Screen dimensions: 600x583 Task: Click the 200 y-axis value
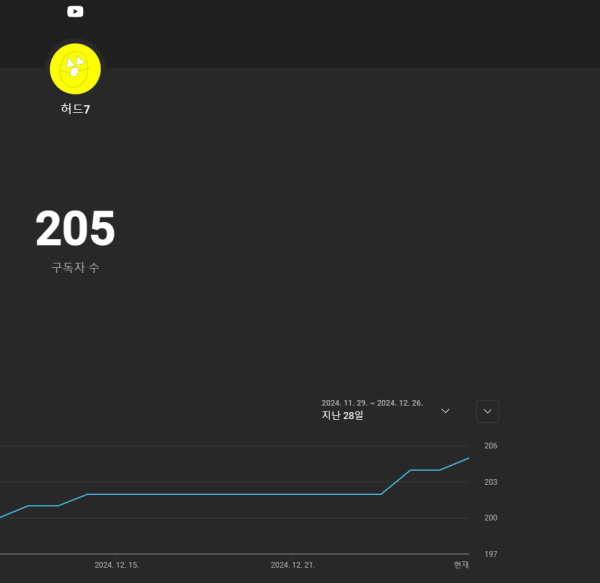pyautogui.click(x=490, y=518)
